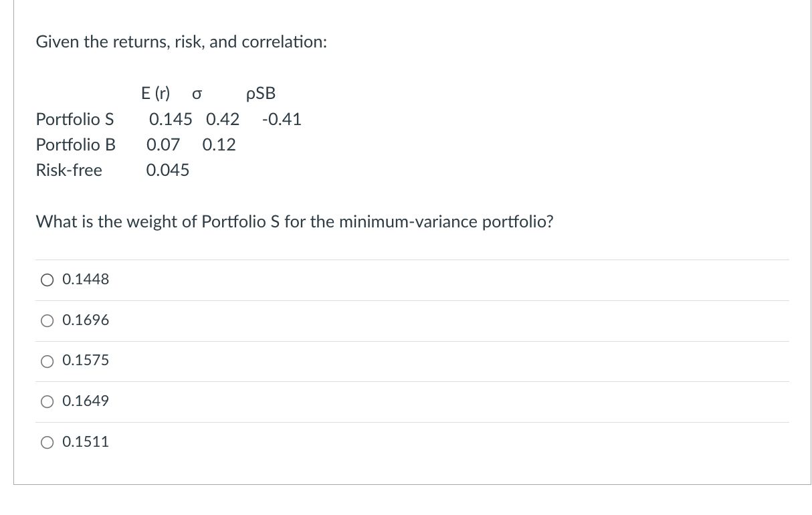Click the -0.41 correlation value

[x=282, y=120]
